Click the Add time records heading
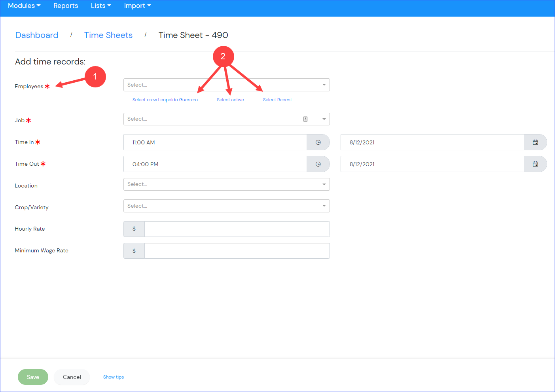This screenshot has width=555, height=392. coord(50,62)
